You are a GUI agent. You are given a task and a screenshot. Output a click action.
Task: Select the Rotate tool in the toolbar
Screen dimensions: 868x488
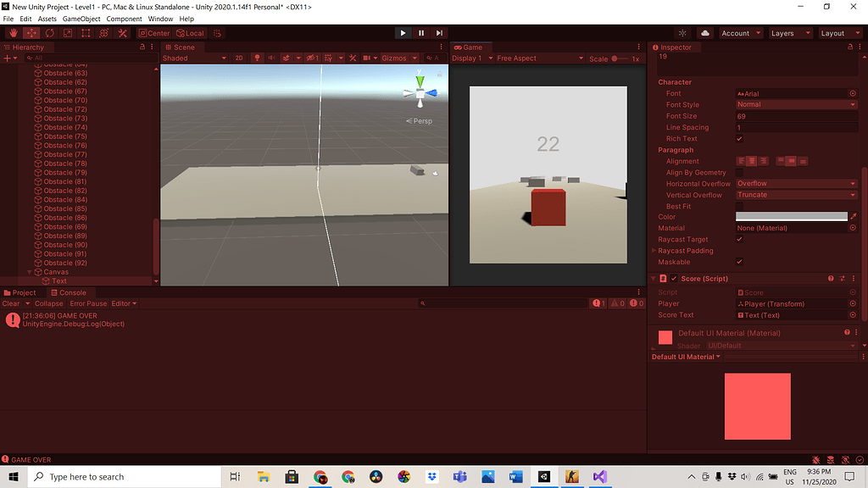pyautogui.click(x=48, y=33)
